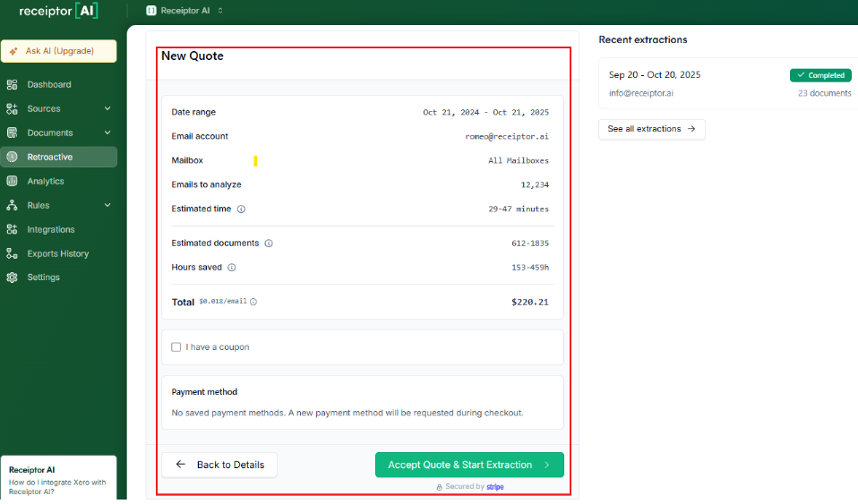Click the stripe link under the button
This screenshot has width=858, height=504.
495,486
